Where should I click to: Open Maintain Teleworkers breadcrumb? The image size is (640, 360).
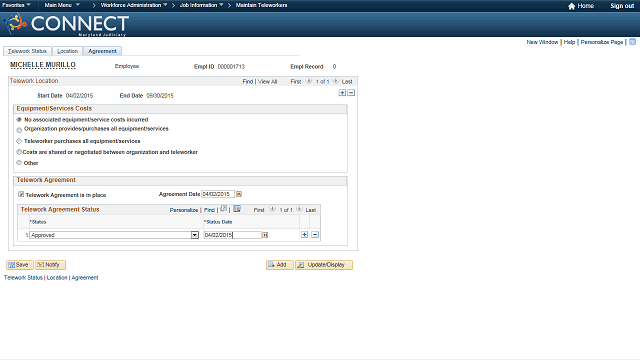pos(261,5)
